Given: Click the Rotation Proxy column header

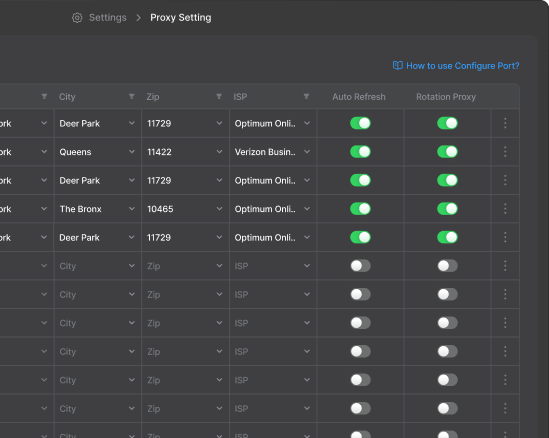Looking at the screenshot, I should (446, 97).
